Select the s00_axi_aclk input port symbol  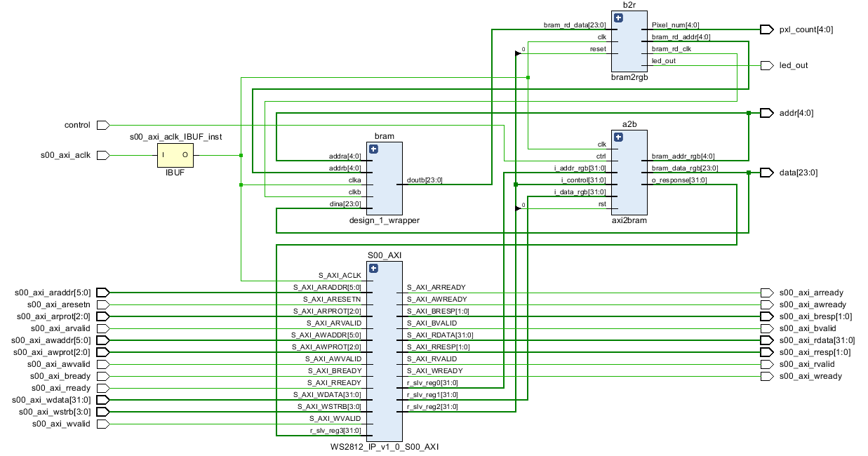click(103, 155)
